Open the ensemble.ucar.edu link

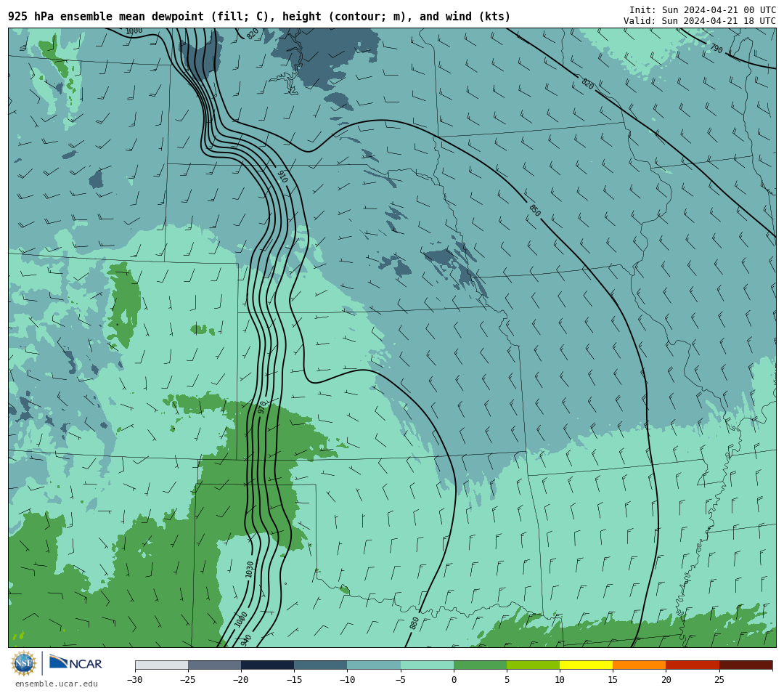(57, 684)
